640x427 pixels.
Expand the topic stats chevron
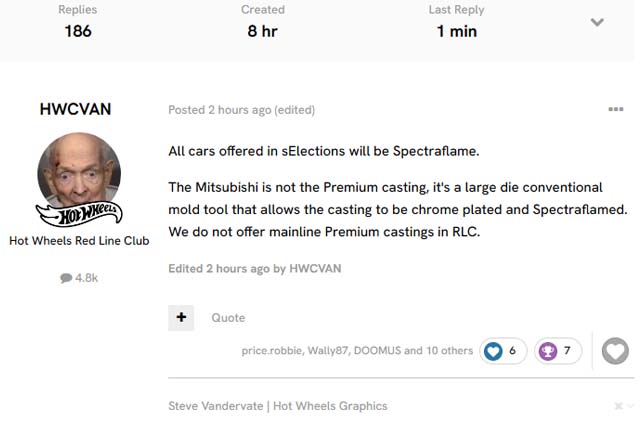point(597,22)
